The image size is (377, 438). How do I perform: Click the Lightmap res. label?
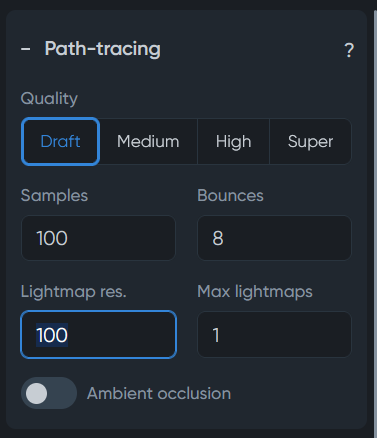pos(74,292)
